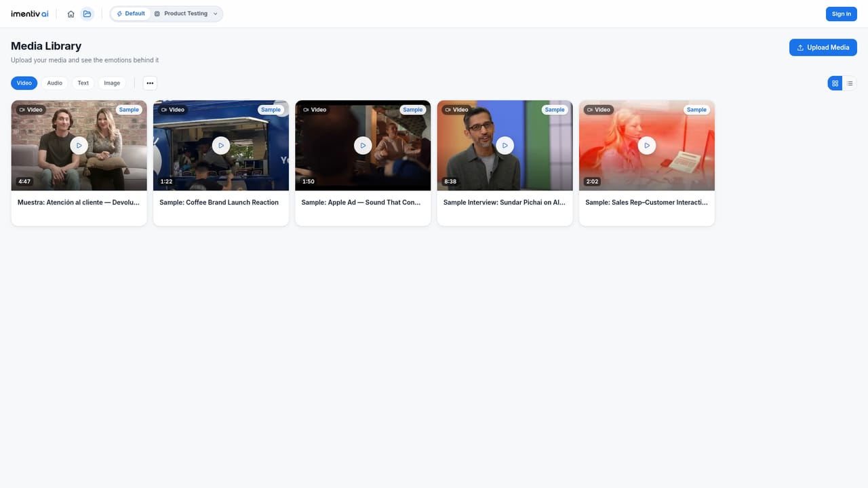Filter media by Text

click(x=83, y=83)
